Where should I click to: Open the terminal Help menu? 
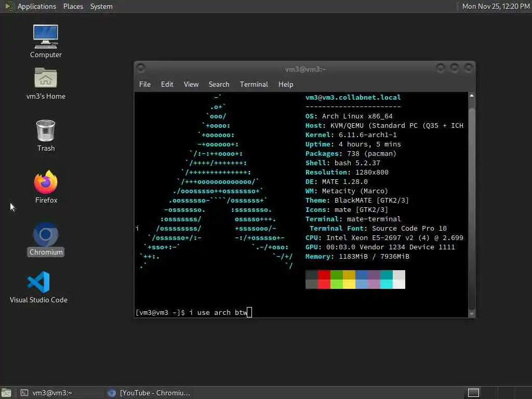click(x=286, y=84)
